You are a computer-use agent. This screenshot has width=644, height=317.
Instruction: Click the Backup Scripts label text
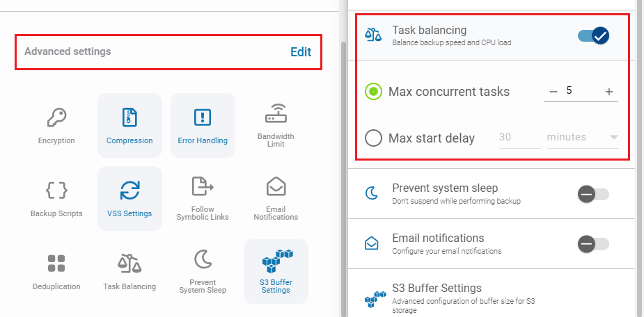point(56,213)
